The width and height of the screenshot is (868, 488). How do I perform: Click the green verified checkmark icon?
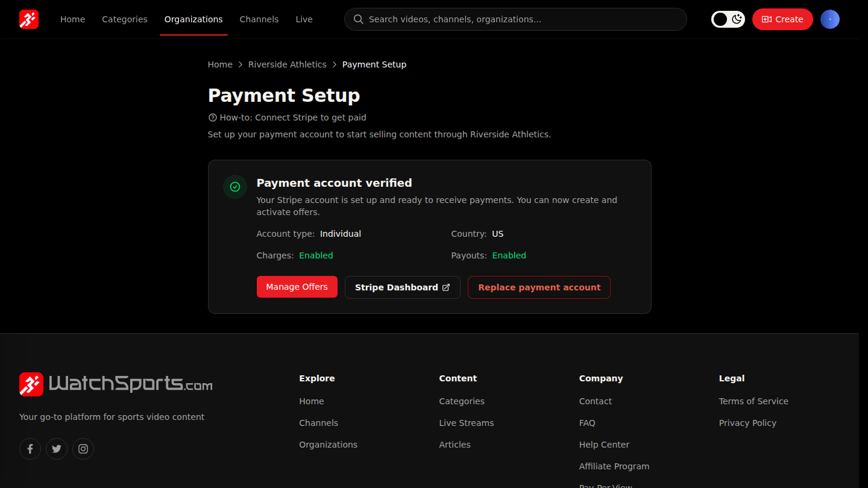pyautogui.click(x=235, y=187)
